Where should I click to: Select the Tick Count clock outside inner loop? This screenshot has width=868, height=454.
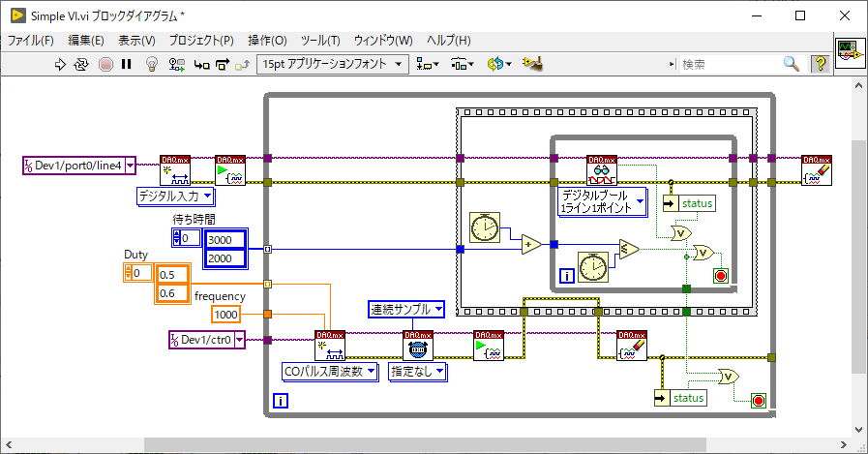pyautogui.click(x=485, y=227)
